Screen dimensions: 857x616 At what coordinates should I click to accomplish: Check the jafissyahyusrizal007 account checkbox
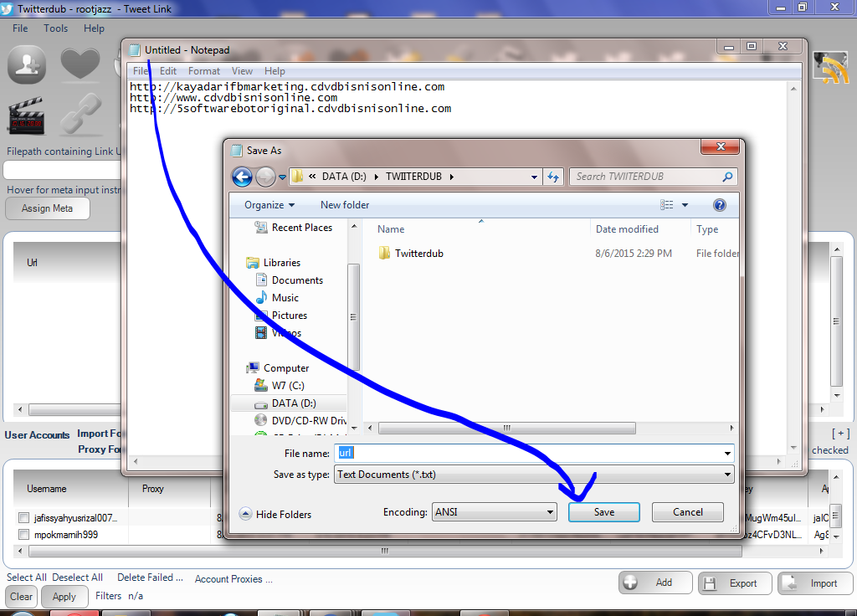[23, 517]
